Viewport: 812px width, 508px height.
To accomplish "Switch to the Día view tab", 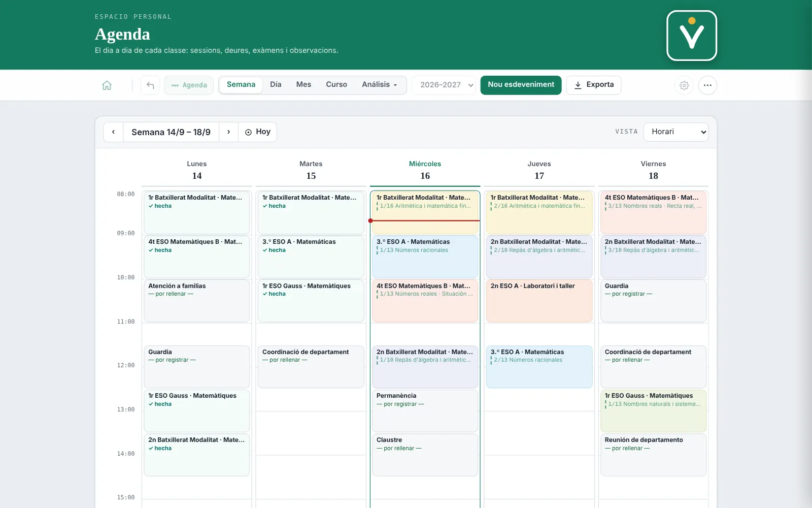I will 276,85.
